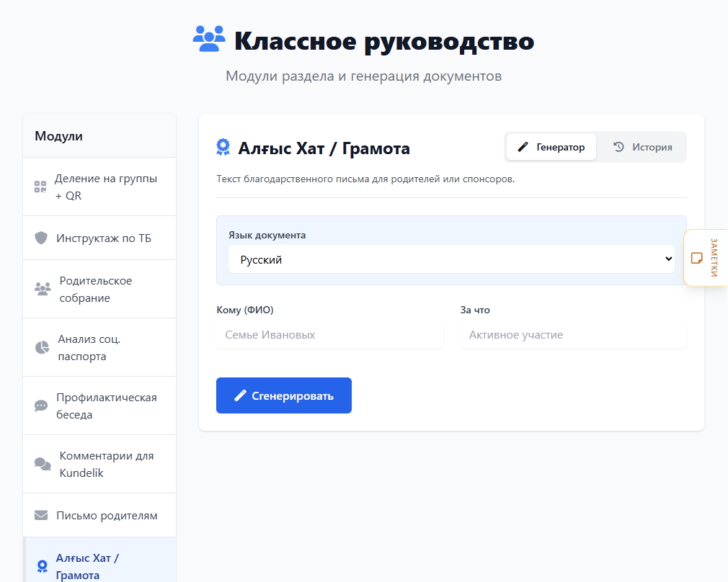The height and width of the screenshot is (582, 728).
Task: Click the Модули sidebar heading
Action: [x=58, y=136]
